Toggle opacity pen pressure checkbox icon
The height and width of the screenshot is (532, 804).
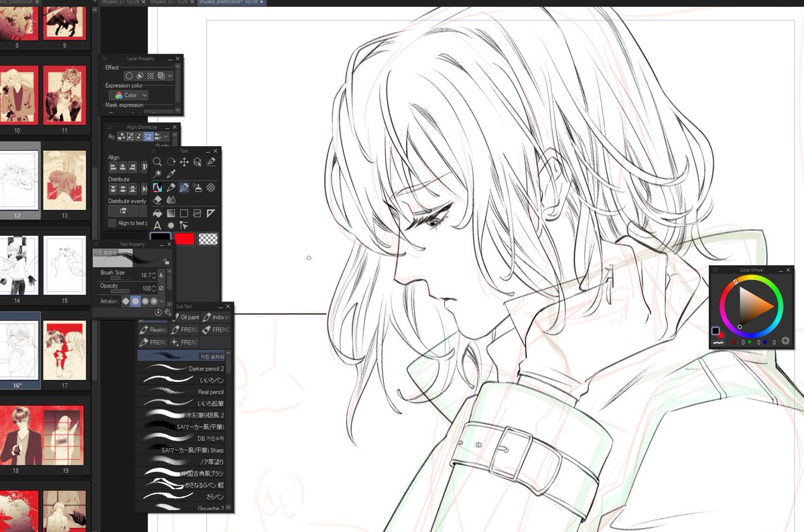coord(161,288)
